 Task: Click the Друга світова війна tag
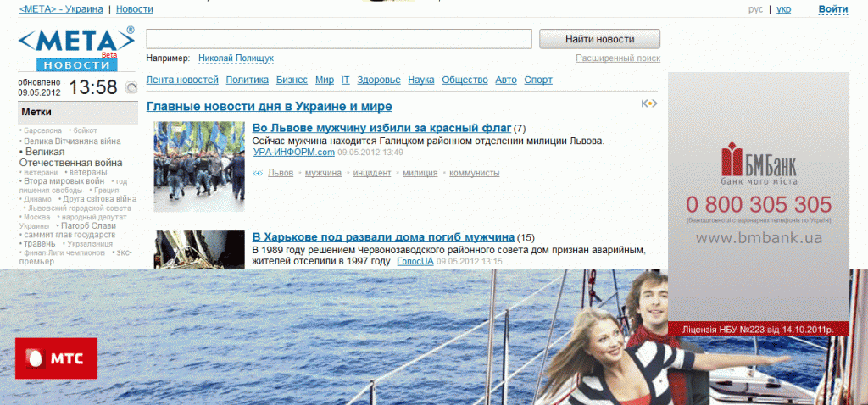100,199
